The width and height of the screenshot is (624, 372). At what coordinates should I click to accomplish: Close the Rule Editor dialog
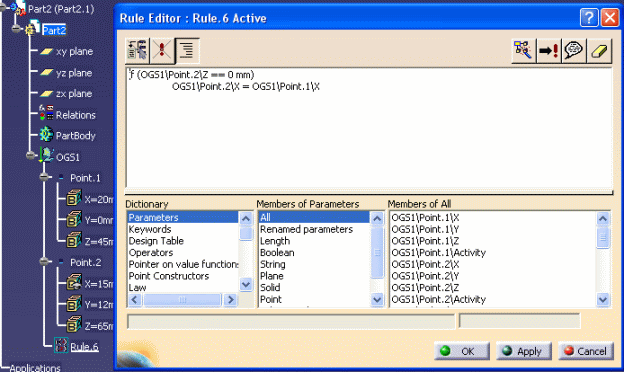(x=610, y=18)
